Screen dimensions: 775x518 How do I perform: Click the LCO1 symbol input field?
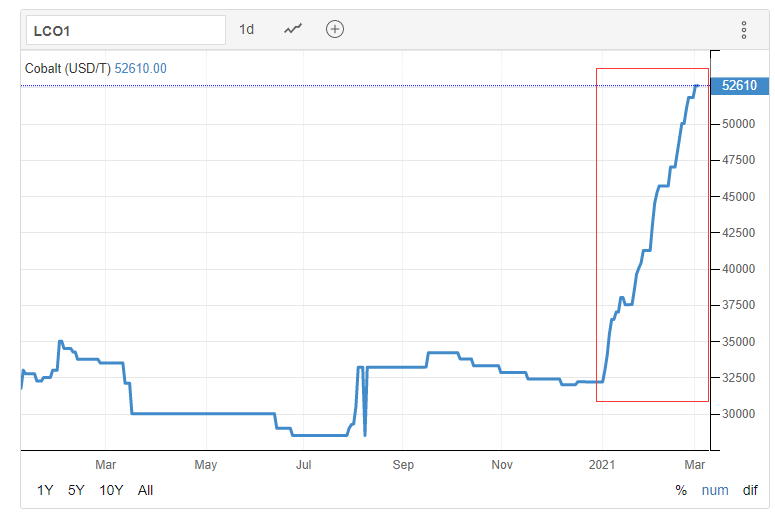(126, 30)
